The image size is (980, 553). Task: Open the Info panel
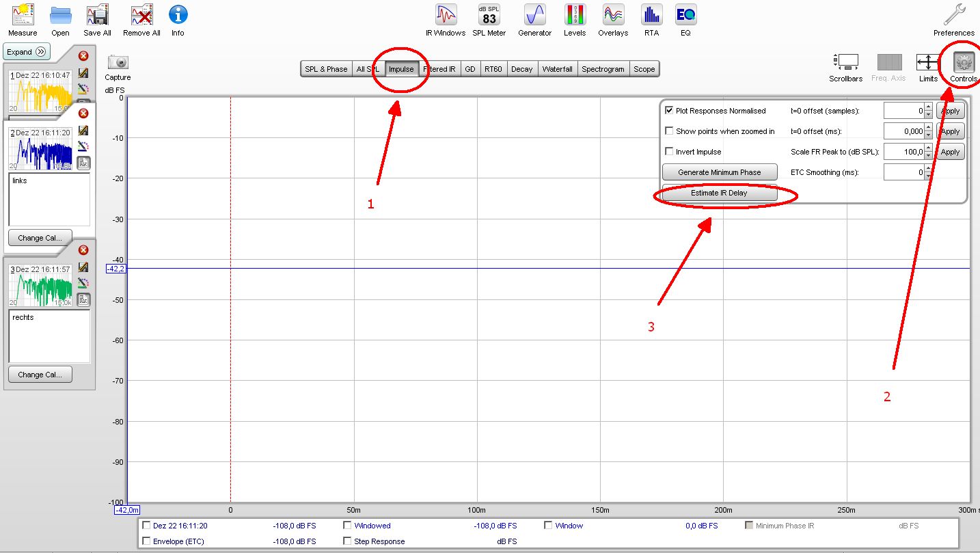tap(178, 20)
